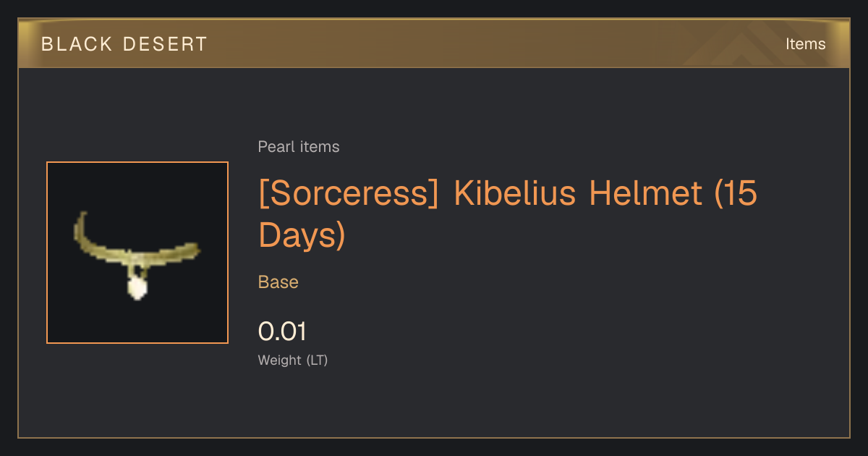Click the Weight (LT) caption

coord(293,360)
